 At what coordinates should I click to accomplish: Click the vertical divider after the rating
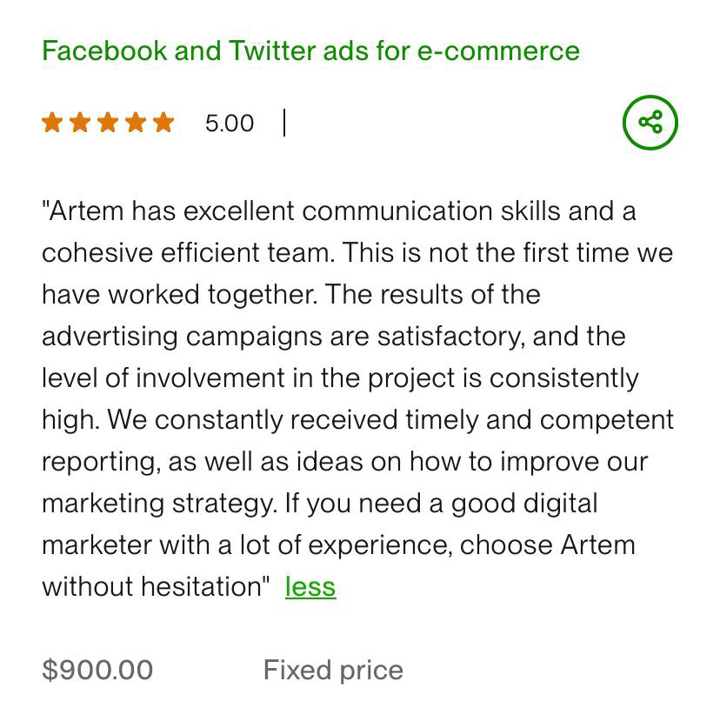click(284, 123)
